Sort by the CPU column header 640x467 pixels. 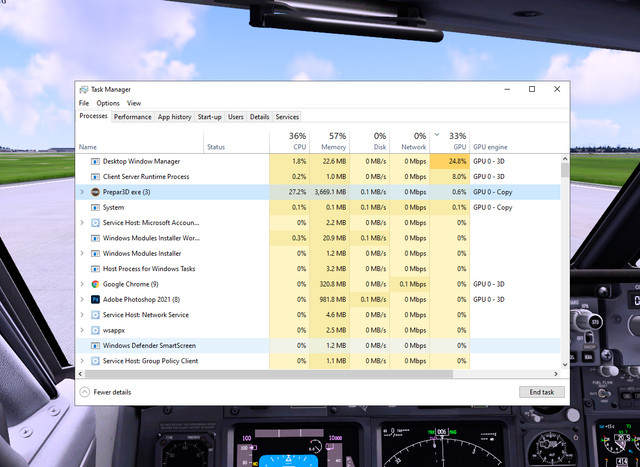click(x=289, y=142)
